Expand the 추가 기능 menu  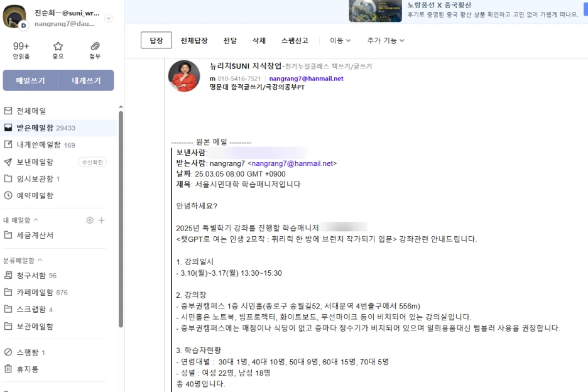pos(383,40)
